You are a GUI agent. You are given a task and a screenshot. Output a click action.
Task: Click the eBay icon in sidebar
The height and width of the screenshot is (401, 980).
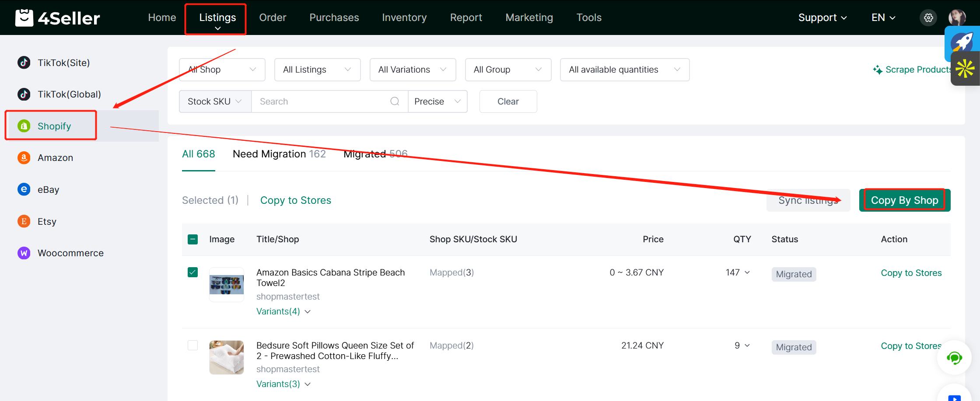[x=24, y=189]
